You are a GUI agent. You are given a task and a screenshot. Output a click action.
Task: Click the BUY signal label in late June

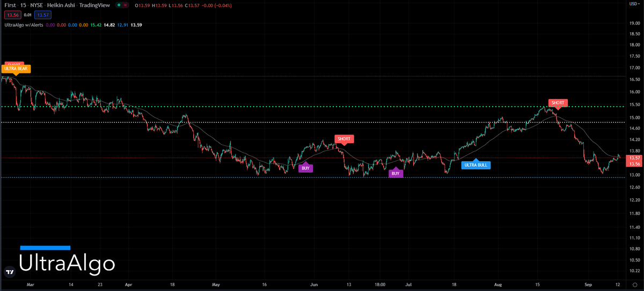[396, 174]
